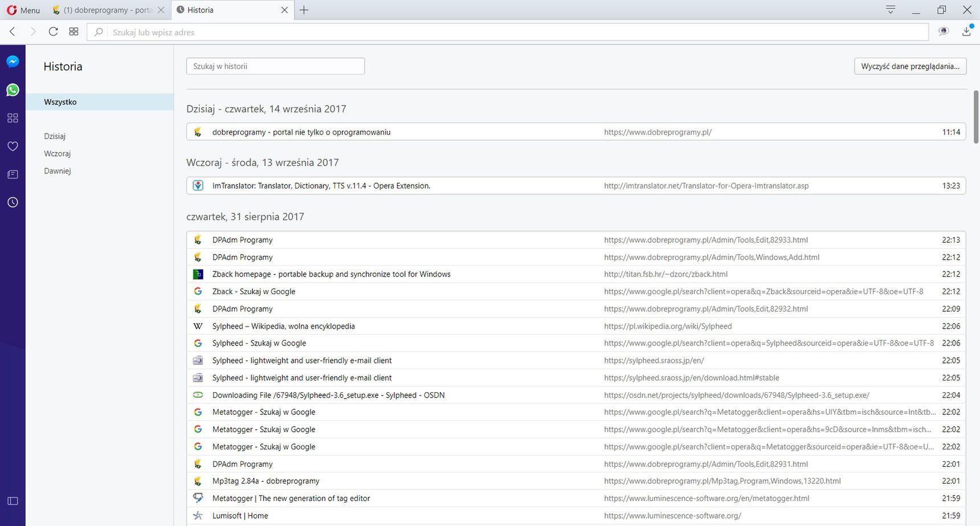Click the sylpheed download.html#stable URL
Image resolution: width=980 pixels, height=526 pixels.
(x=692, y=378)
